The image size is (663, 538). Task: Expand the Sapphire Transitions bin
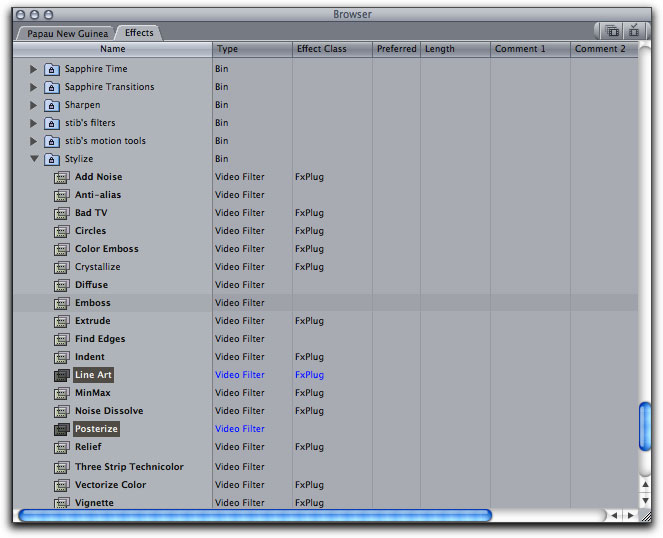coord(34,87)
